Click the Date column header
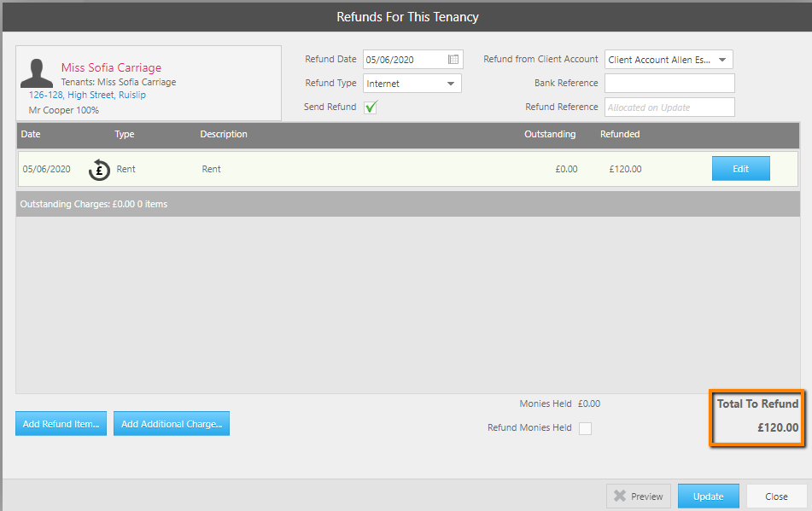This screenshot has height=511, width=812. click(31, 134)
